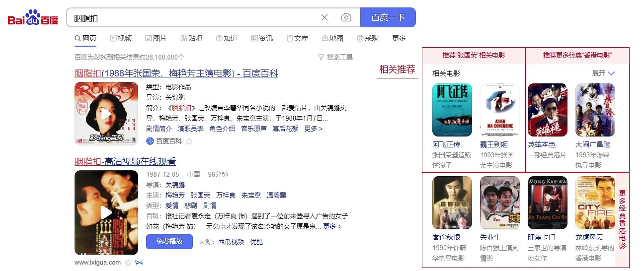Switch to the 图片 tab
Screen dimensions: 644x271
[156, 38]
